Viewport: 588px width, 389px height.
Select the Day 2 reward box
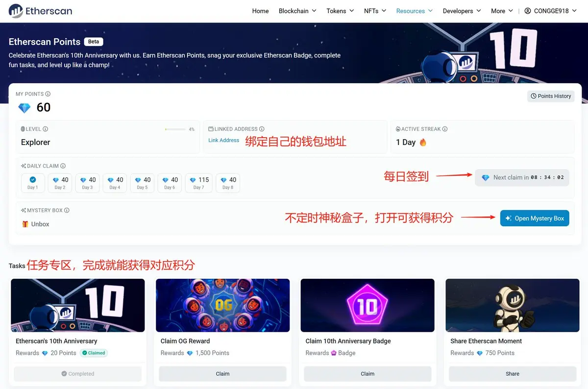60,183
